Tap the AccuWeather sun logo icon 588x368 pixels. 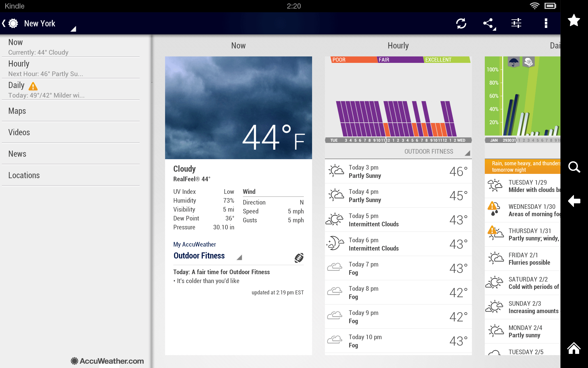pyautogui.click(x=13, y=23)
